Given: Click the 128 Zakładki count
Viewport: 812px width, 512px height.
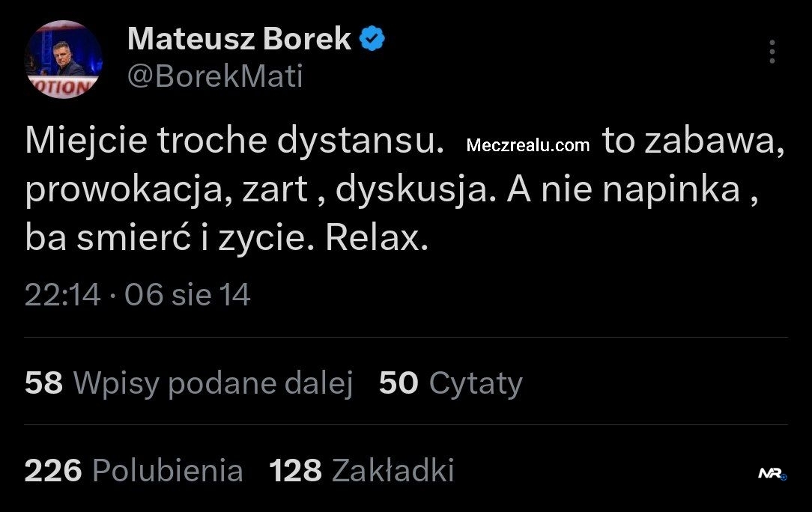Looking at the screenshot, I should coord(361,471).
